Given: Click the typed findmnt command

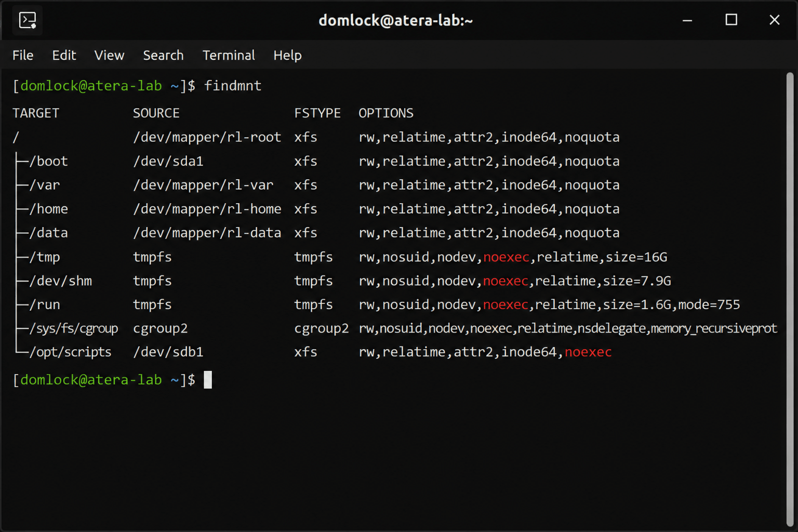Looking at the screenshot, I should click(233, 86).
